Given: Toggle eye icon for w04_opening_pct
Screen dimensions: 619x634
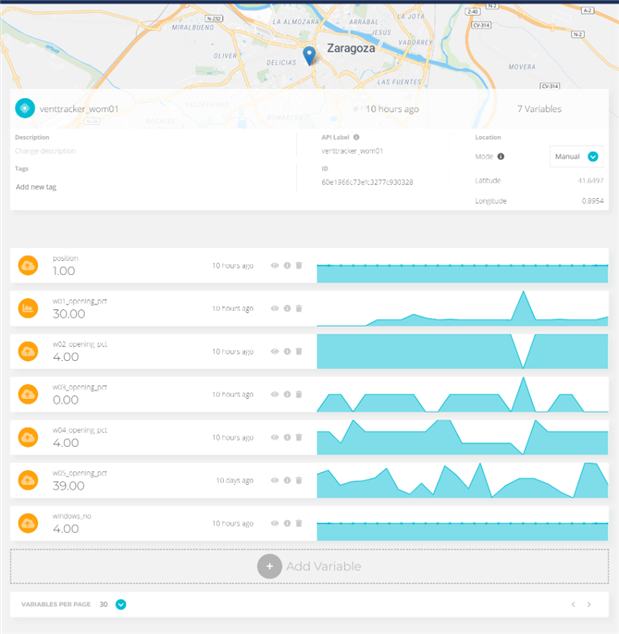Looking at the screenshot, I should [275, 437].
